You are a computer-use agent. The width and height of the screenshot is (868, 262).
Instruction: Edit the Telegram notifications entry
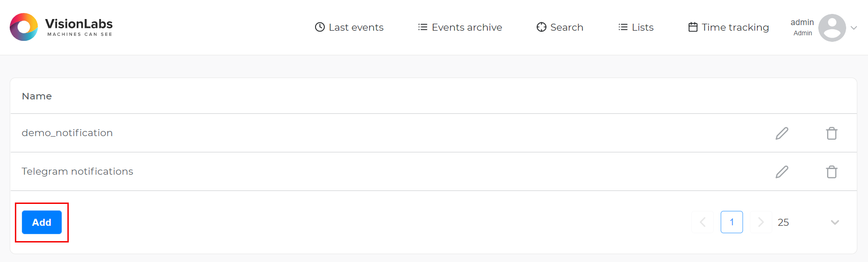point(782,172)
